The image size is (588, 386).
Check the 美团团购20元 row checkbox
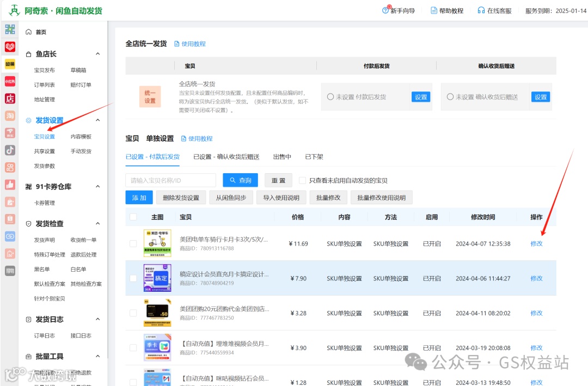coord(133,313)
